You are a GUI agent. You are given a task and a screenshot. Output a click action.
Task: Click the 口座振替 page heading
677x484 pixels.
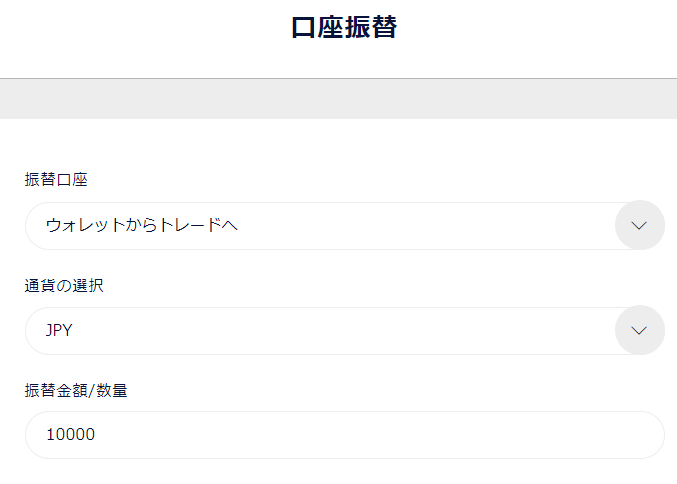[344, 28]
